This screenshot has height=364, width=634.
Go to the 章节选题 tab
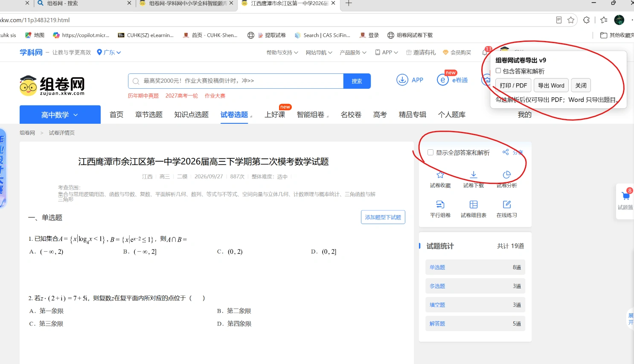click(x=149, y=115)
